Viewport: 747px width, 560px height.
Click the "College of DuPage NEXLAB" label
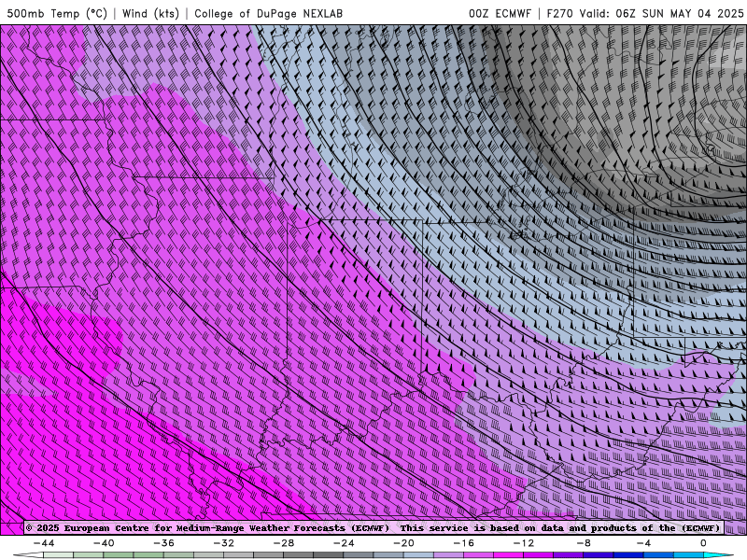[x=268, y=13]
